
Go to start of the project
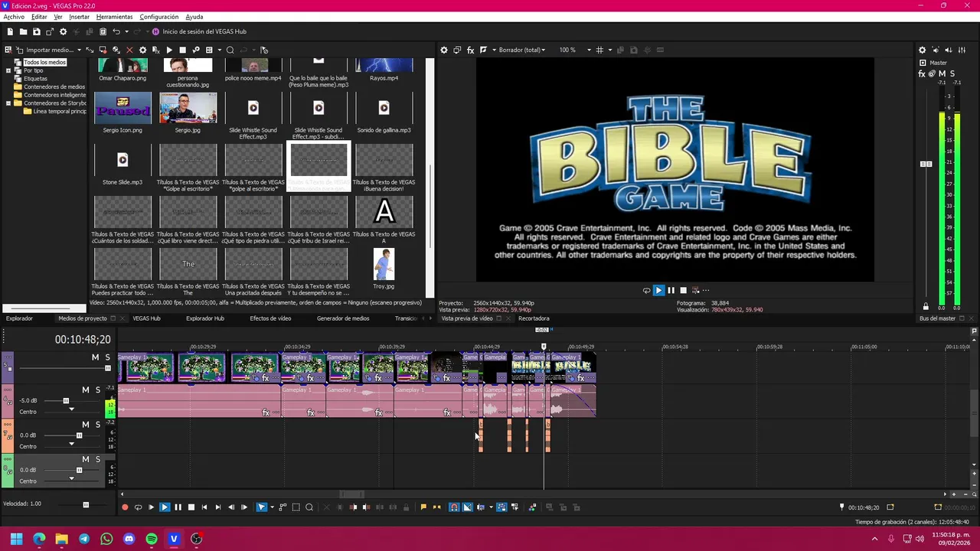point(204,507)
